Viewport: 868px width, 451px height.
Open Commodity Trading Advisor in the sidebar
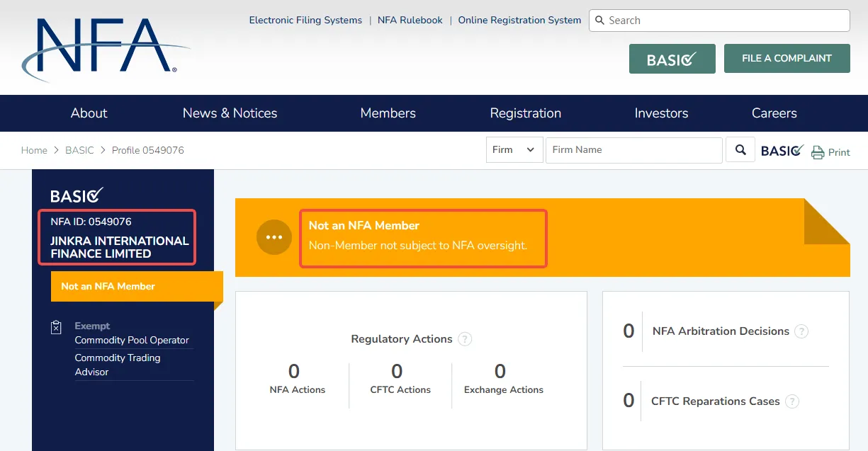(118, 365)
